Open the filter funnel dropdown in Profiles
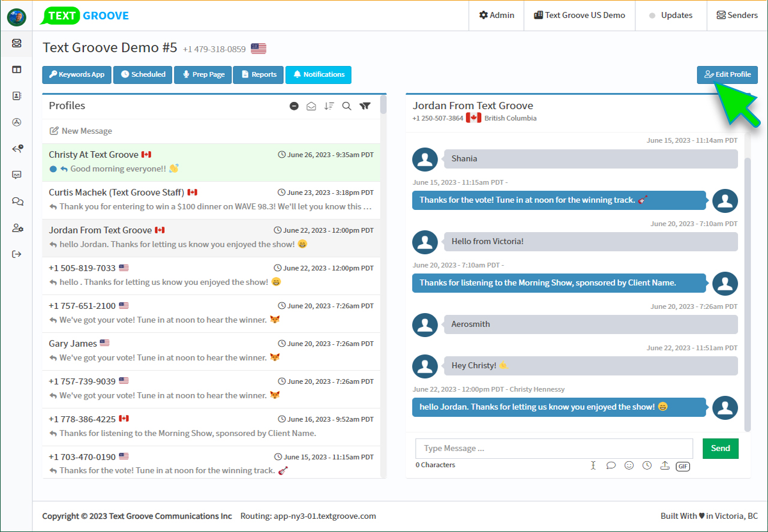 coord(365,106)
